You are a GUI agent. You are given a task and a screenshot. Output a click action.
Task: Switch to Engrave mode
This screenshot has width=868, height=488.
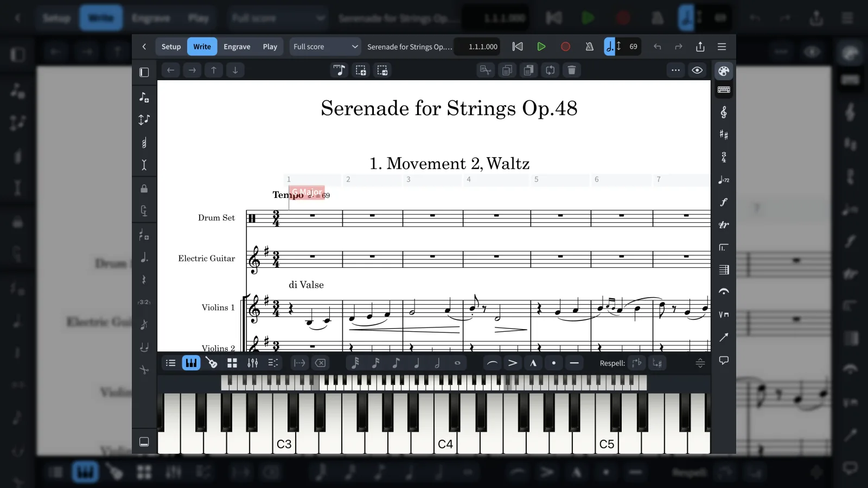(237, 47)
